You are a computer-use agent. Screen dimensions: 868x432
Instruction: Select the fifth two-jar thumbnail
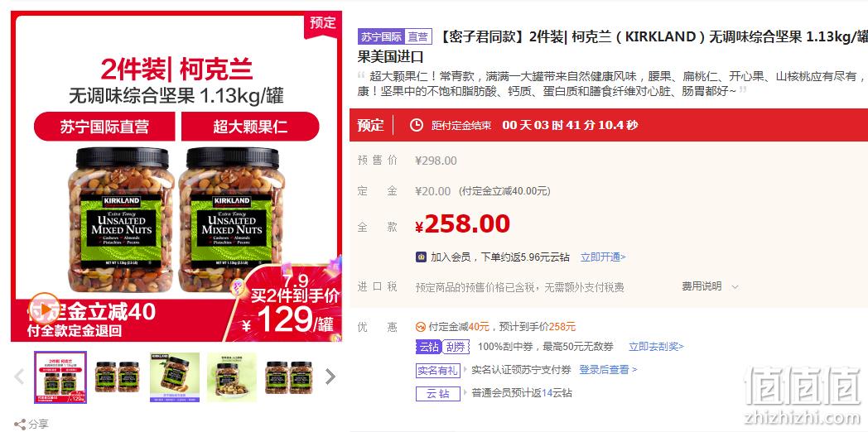click(289, 377)
